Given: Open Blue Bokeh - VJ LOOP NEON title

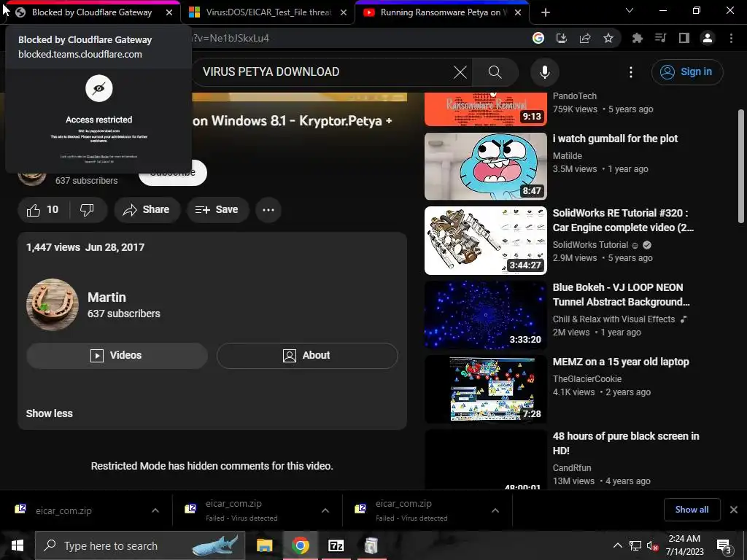Looking at the screenshot, I should pos(622,295).
